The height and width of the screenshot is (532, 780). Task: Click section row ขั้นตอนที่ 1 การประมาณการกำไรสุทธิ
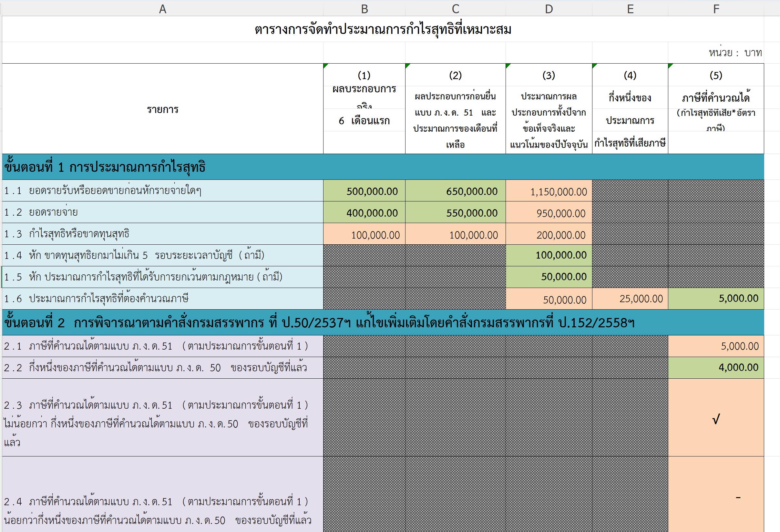[x=383, y=167]
